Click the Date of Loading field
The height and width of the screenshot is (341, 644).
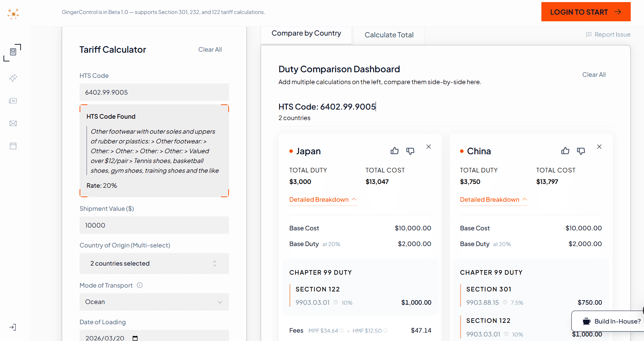tap(154, 336)
